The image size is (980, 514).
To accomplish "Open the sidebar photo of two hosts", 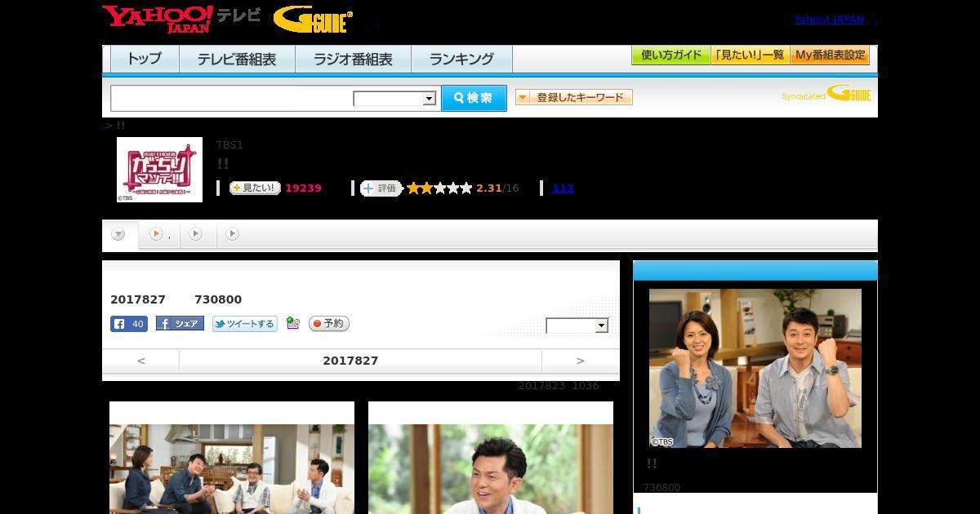I will click(x=755, y=368).
